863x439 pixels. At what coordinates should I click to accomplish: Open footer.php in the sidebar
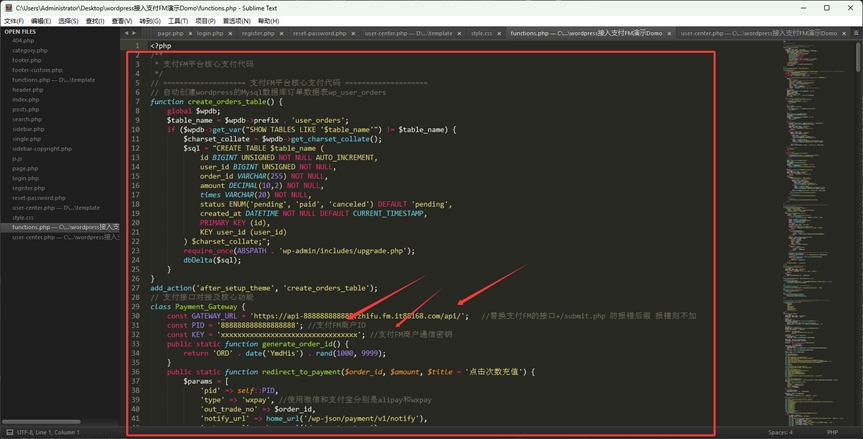click(x=26, y=61)
